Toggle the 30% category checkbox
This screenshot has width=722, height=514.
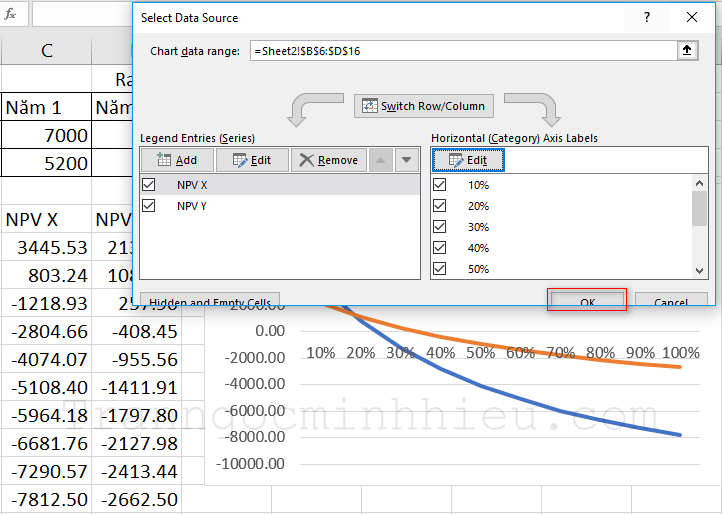(x=439, y=227)
